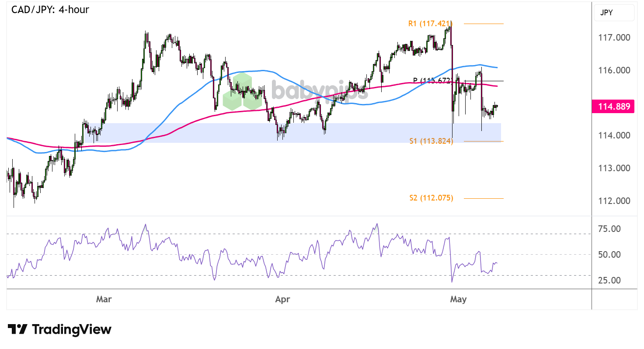Click the May date axis label
The image size is (644, 349).
tap(458, 300)
